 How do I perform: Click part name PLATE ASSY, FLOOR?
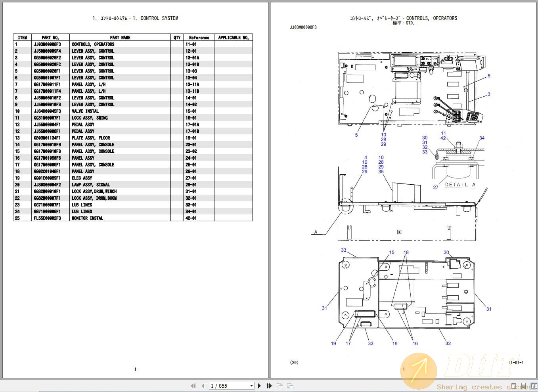91,138
